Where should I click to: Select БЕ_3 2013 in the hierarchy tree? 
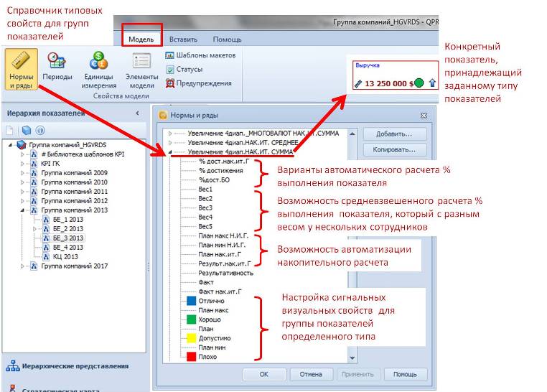(68, 238)
